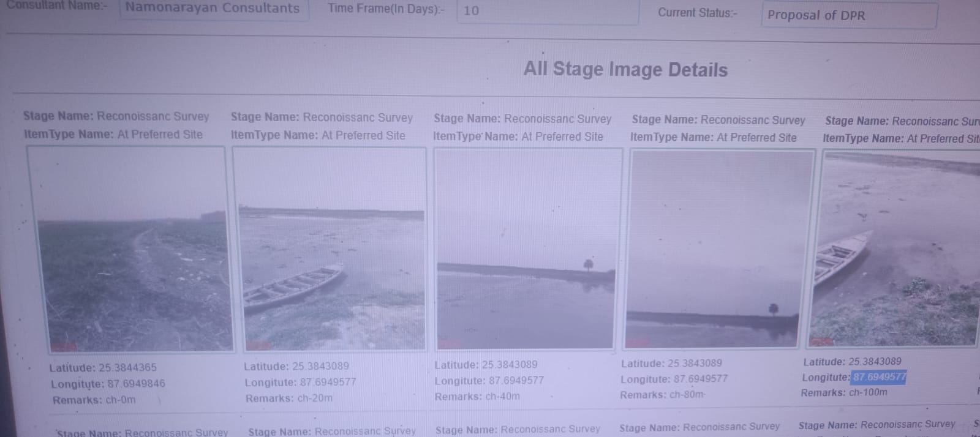Click the Namonarayan Consultants name field
The width and height of the screenshot is (980, 437).
(x=213, y=9)
